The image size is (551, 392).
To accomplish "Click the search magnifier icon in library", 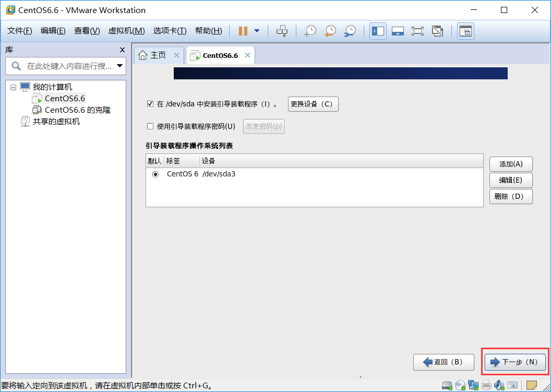I will coord(16,66).
